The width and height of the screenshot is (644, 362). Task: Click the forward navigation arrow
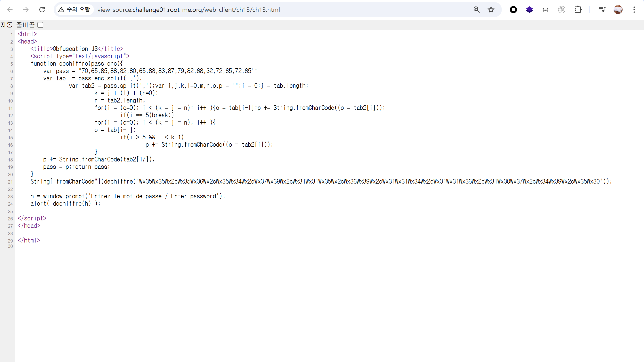(x=26, y=10)
